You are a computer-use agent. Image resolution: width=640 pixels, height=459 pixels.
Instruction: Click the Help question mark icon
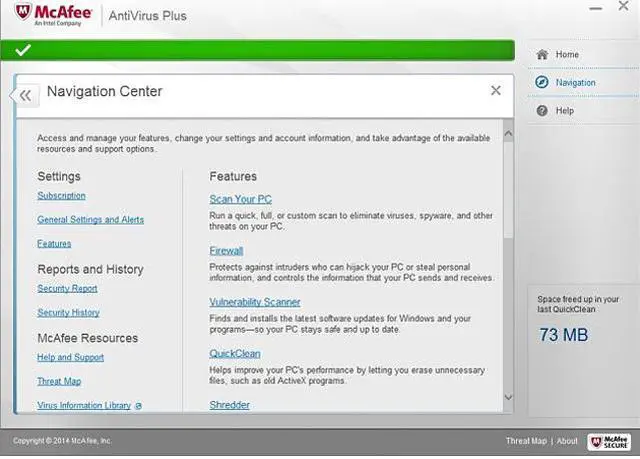coord(541,110)
